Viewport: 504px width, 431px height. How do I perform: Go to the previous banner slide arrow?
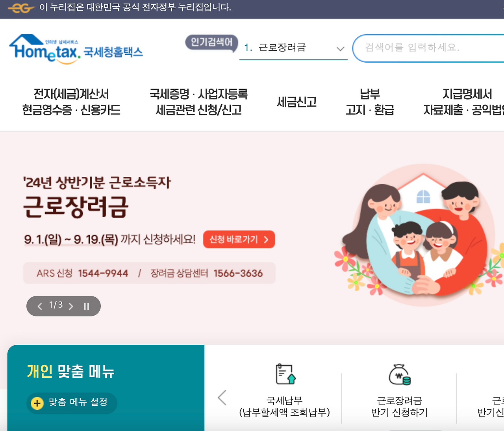click(39, 306)
